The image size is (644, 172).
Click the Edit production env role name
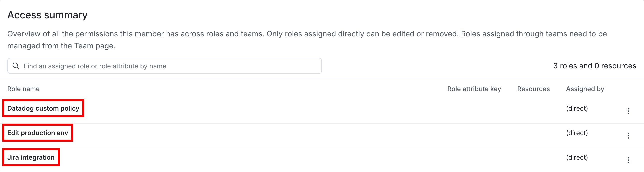click(x=38, y=133)
